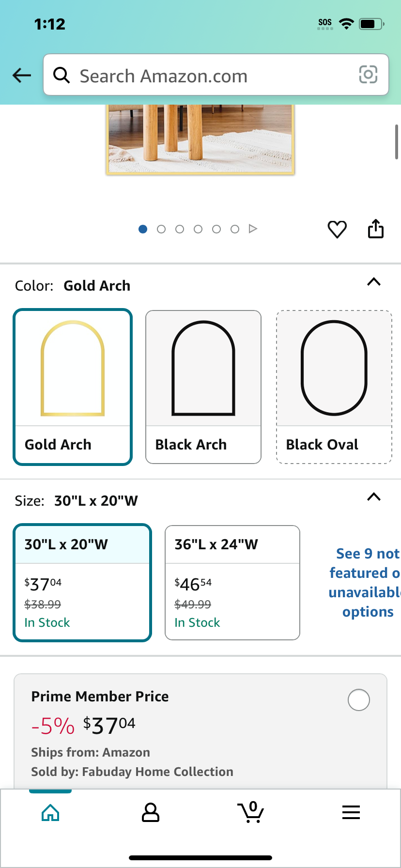This screenshot has width=401, height=868.
Task: Play product video triangle icon
Action: [x=253, y=229]
